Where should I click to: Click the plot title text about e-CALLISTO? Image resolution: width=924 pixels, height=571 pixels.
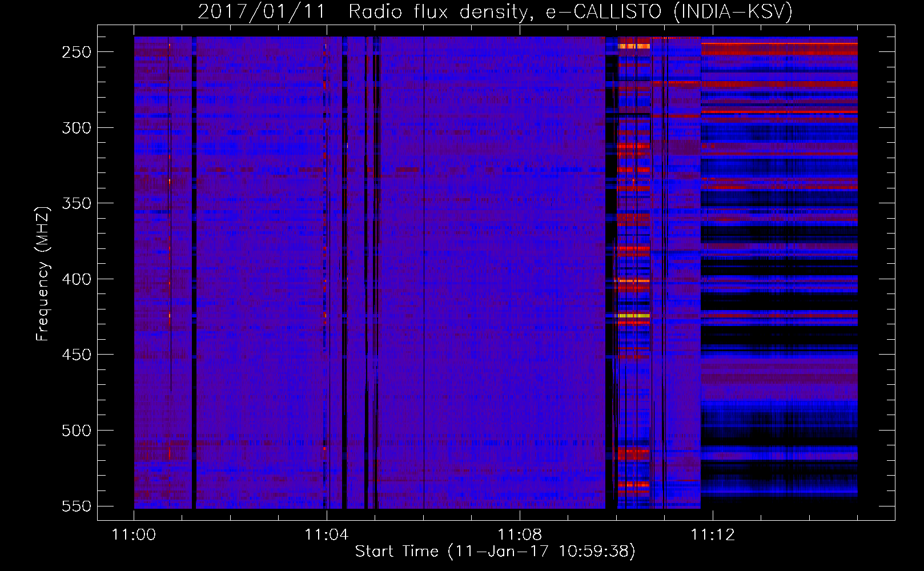click(495, 11)
